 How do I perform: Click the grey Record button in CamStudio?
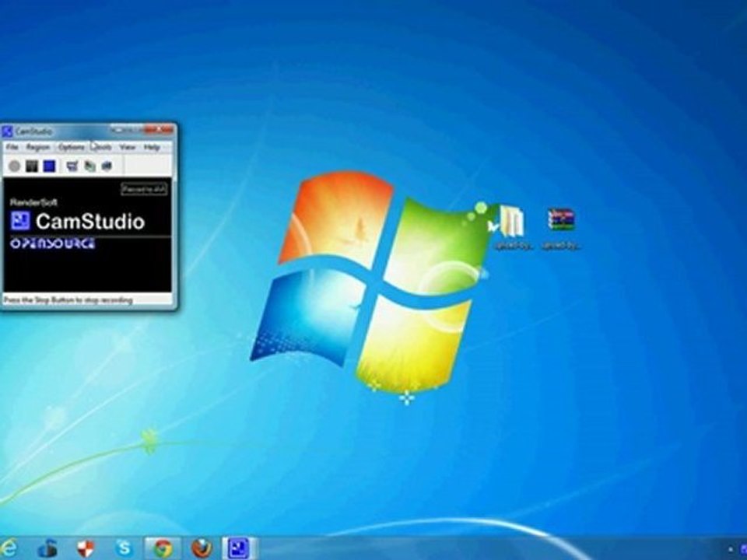(x=15, y=166)
